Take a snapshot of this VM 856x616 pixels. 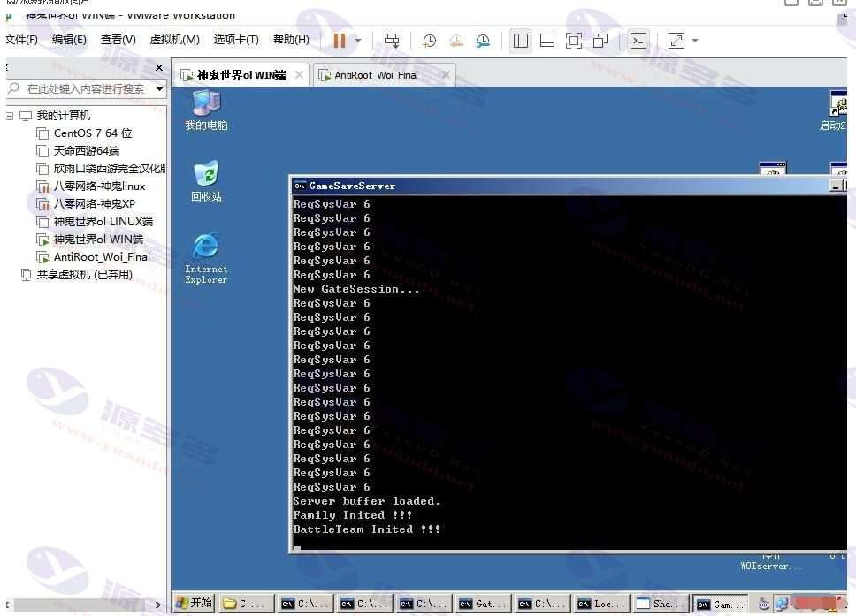(x=430, y=41)
